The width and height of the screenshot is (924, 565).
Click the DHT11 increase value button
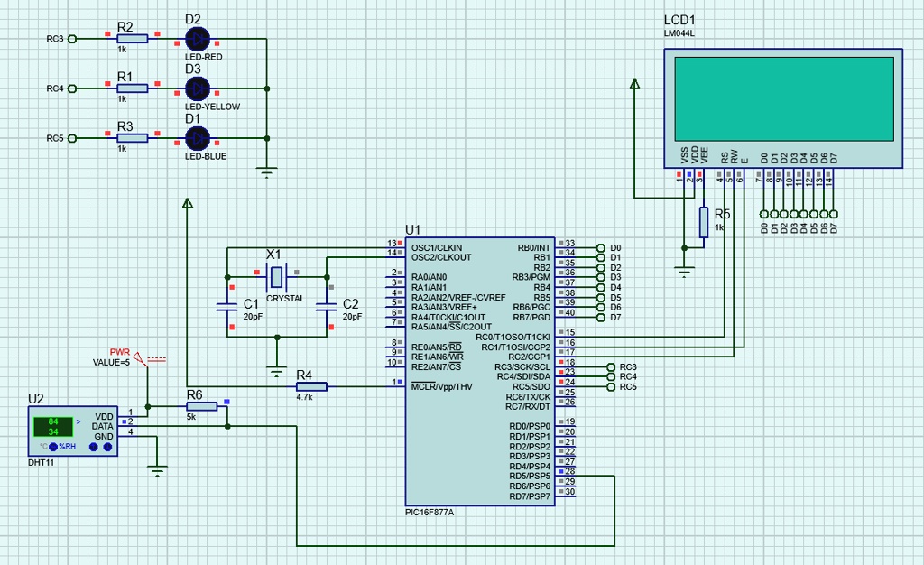tap(93, 447)
